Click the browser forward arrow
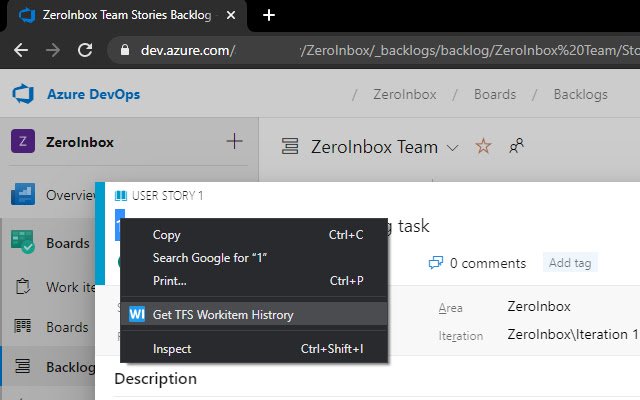The height and width of the screenshot is (400, 640). [x=53, y=51]
